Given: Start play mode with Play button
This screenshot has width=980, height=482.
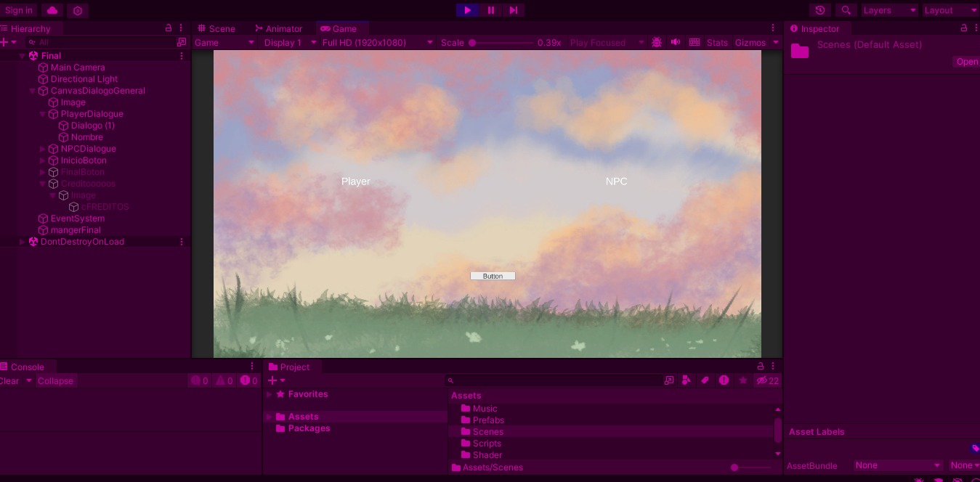Looking at the screenshot, I should (x=468, y=10).
